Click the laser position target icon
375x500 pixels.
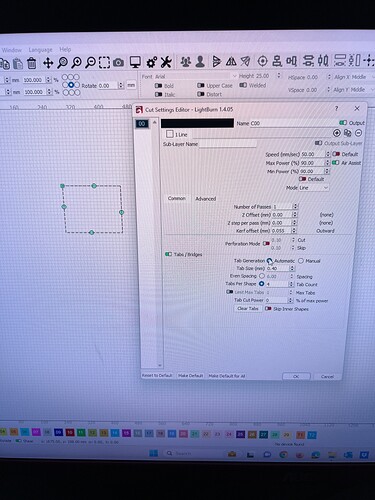262,61
